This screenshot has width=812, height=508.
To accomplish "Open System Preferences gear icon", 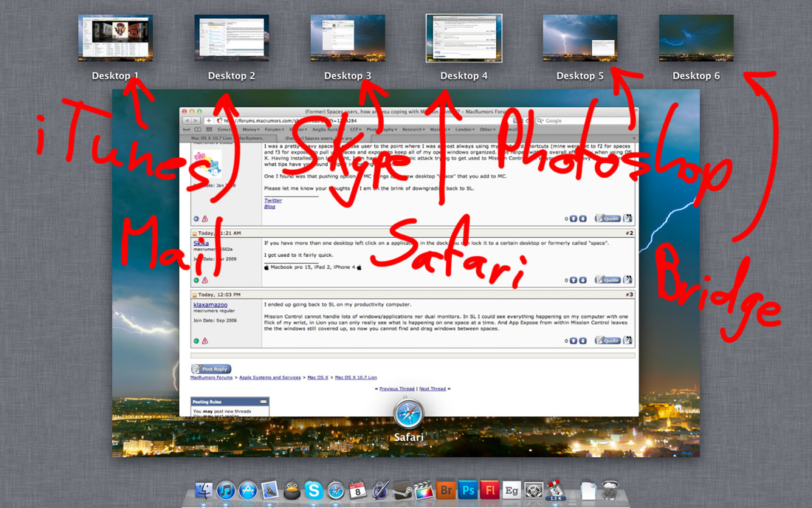I will [534, 490].
